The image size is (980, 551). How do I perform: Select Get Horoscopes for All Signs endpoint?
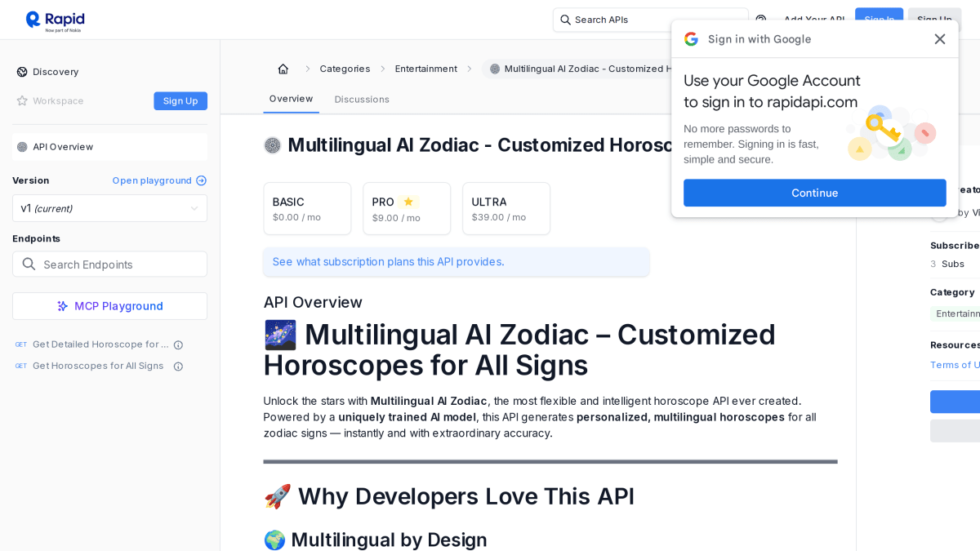(98, 366)
